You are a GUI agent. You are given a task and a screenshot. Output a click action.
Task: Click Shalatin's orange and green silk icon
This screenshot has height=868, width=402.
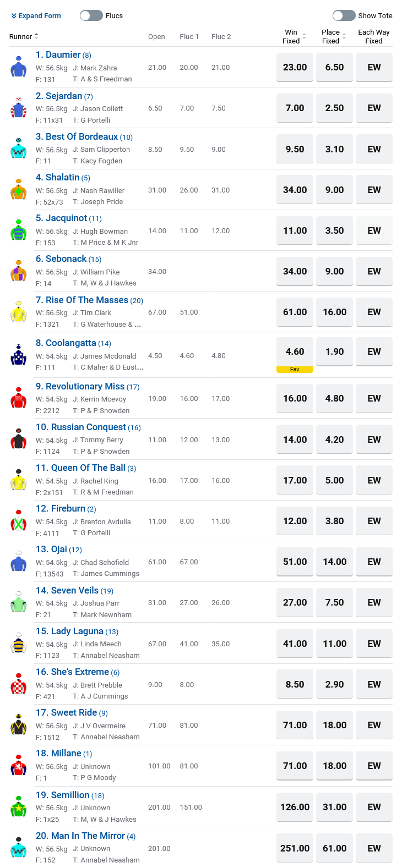coord(19,190)
